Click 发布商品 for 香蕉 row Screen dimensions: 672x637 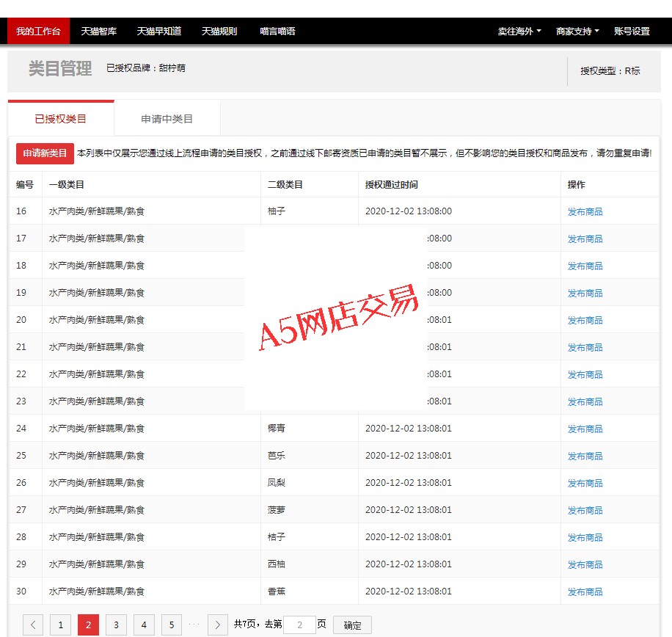coord(585,592)
